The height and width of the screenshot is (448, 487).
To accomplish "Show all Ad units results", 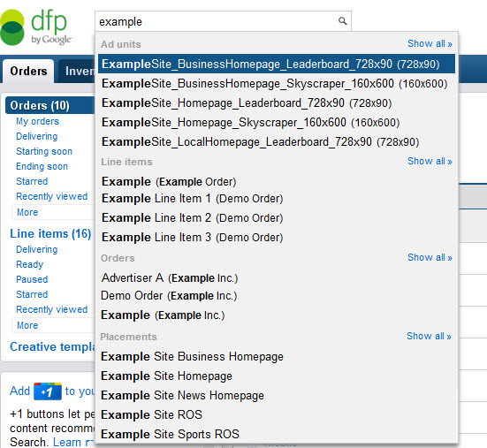I will pyautogui.click(x=430, y=44).
